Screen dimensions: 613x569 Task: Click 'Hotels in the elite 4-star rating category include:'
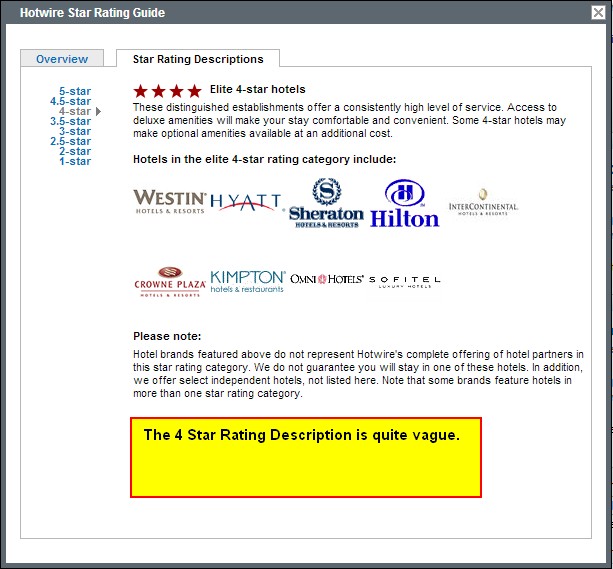coord(265,160)
